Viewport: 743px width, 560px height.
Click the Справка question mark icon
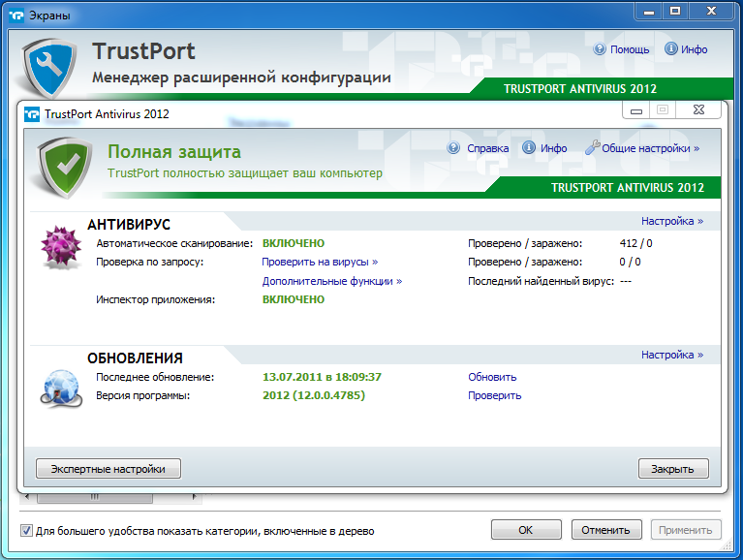(453, 148)
